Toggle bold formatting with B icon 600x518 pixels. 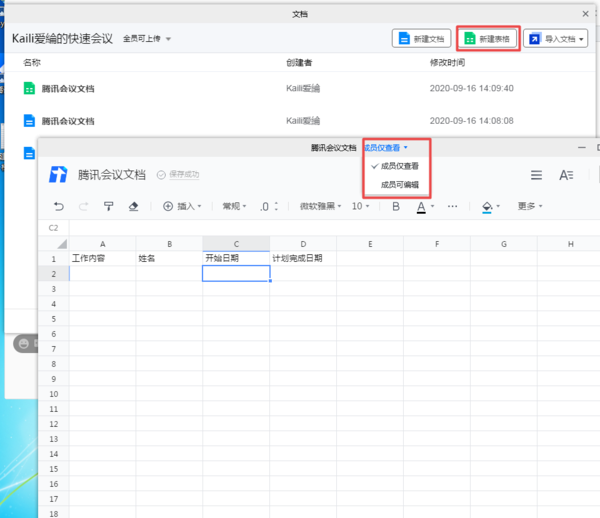(395, 206)
